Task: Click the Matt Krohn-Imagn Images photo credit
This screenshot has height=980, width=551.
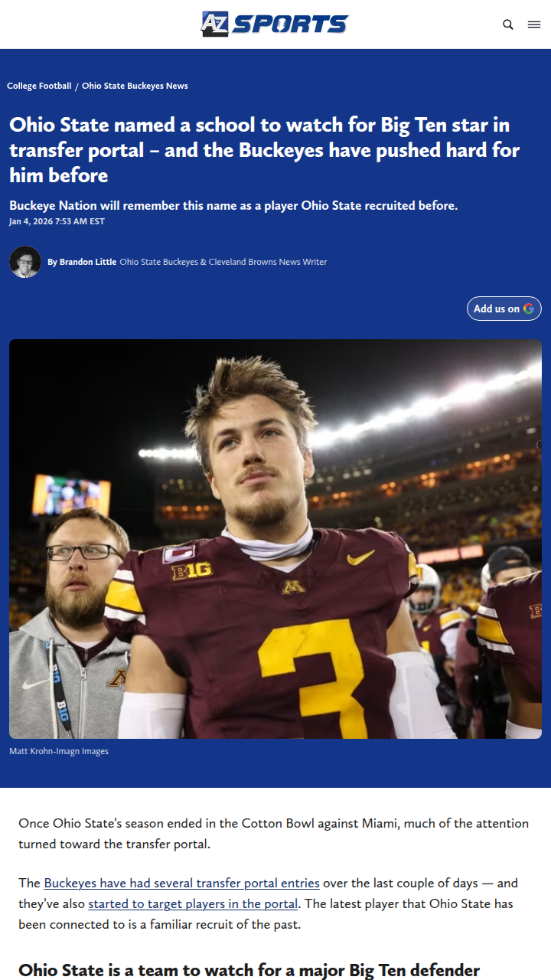Action: (59, 751)
